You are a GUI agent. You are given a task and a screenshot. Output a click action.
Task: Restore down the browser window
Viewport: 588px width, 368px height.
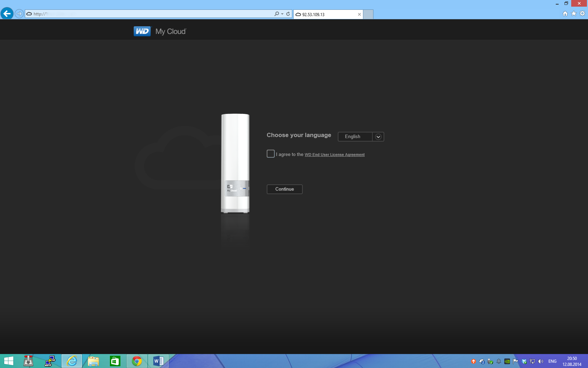(566, 4)
